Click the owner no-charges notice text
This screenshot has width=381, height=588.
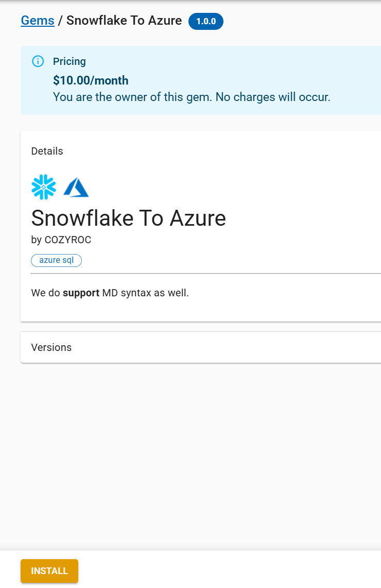pyautogui.click(x=192, y=96)
